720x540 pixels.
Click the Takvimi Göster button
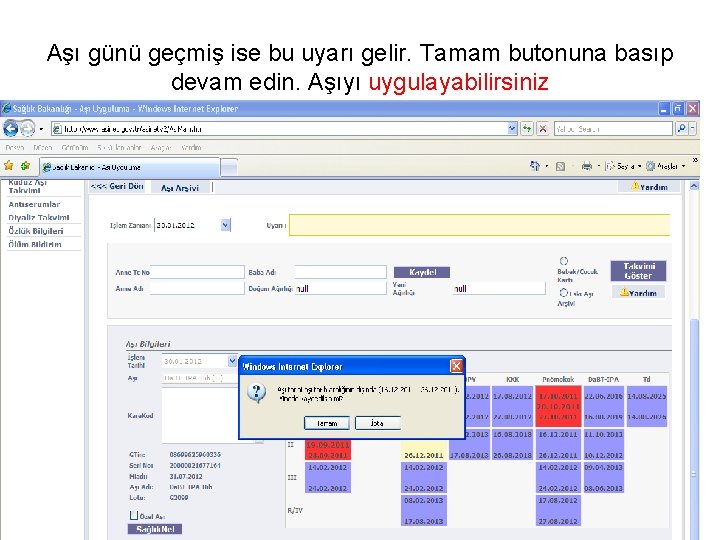click(x=638, y=271)
